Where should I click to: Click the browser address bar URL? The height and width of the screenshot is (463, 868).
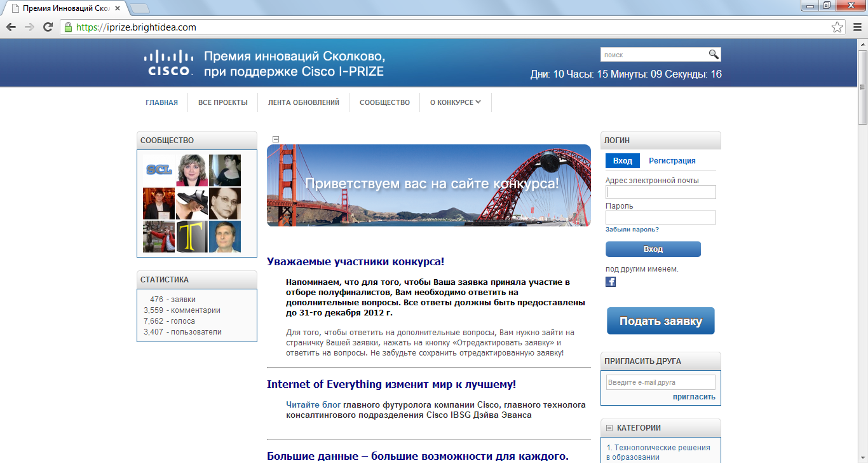(136, 27)
